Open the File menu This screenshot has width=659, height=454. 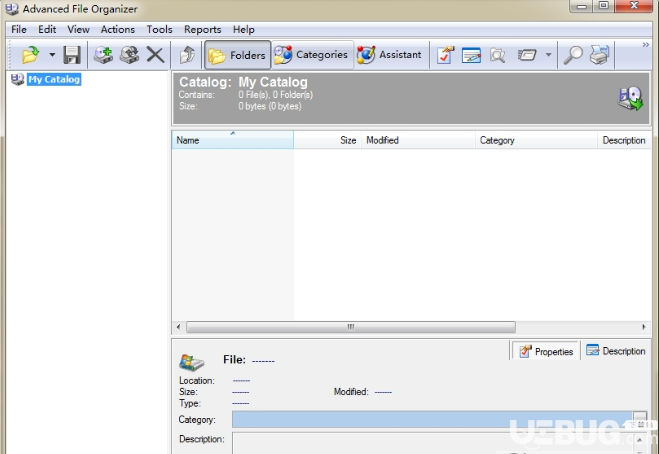click(19, 29)
